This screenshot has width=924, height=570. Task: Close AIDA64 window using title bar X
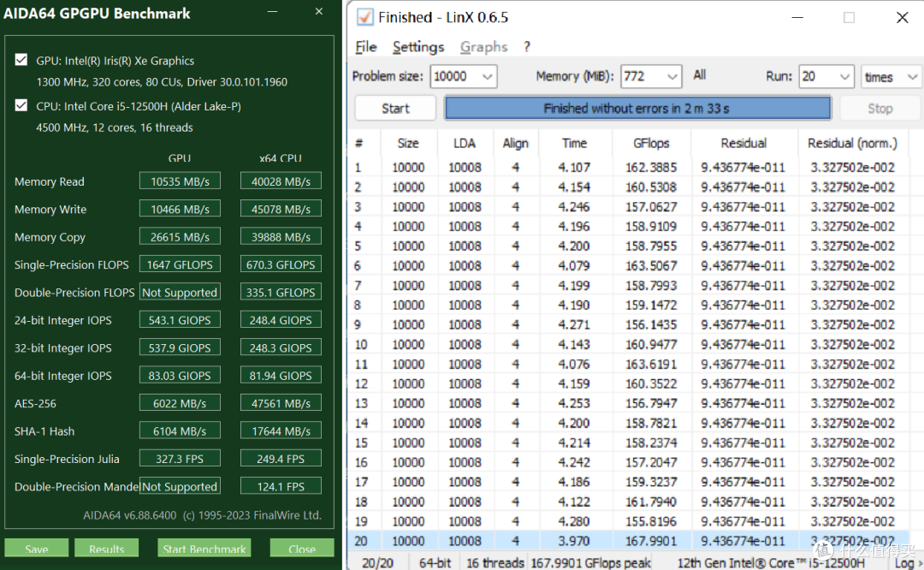pos(318,13)
